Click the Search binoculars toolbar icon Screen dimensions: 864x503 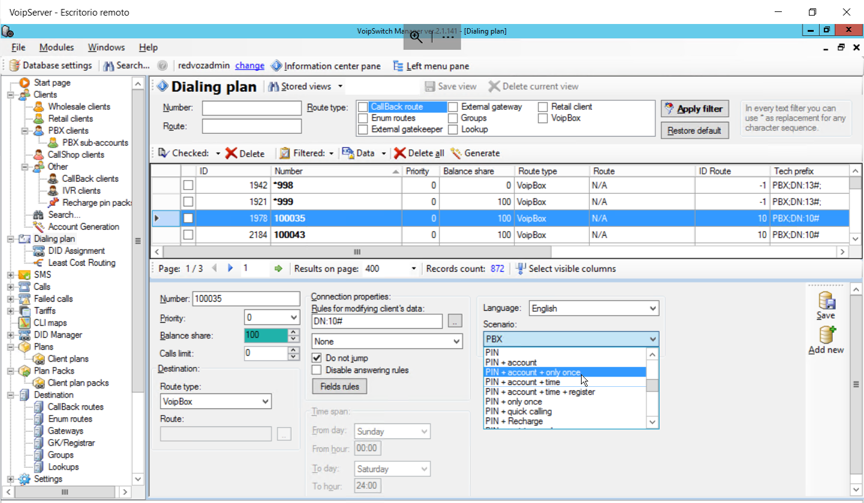coord(109,66)
